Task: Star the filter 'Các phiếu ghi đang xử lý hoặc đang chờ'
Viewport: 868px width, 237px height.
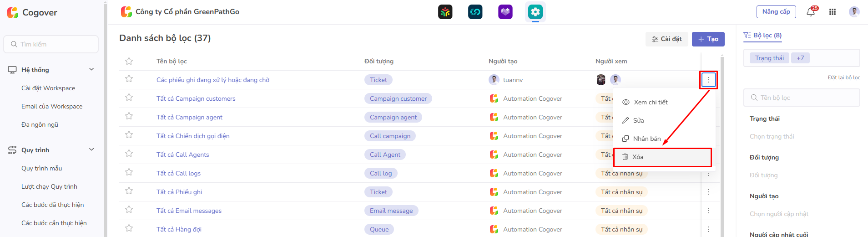Action: [129, 79]
